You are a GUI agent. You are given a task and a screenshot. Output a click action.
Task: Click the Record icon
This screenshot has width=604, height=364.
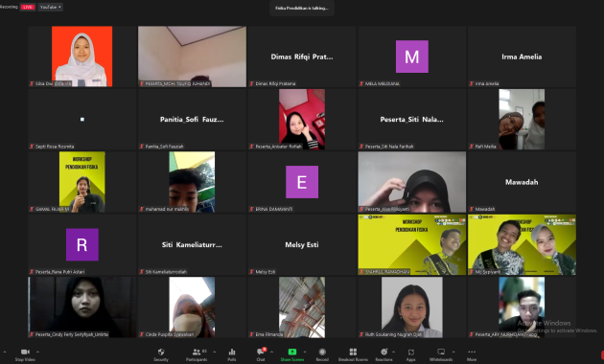coord(322,352)
